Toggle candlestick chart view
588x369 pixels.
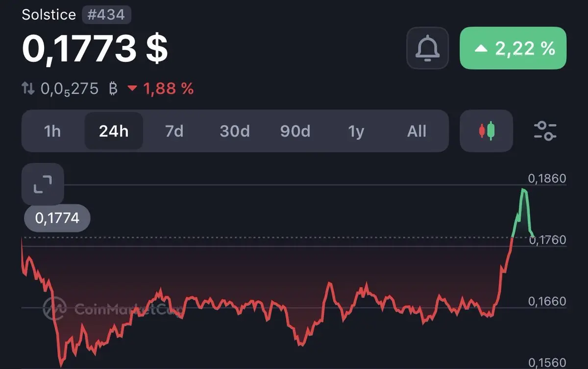tap(486, 131)
